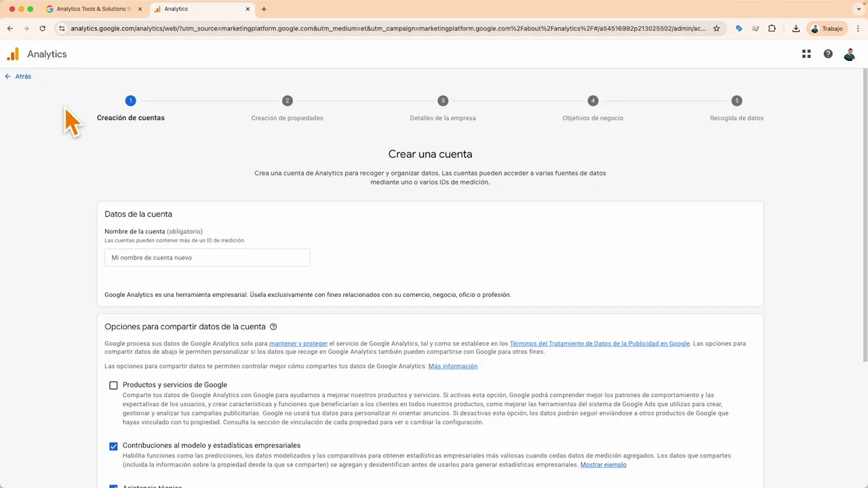Viewport: 868px width, 488px height.
Task: Open the help tooltip beside Opciones para compartir datos
Action: 273,327
